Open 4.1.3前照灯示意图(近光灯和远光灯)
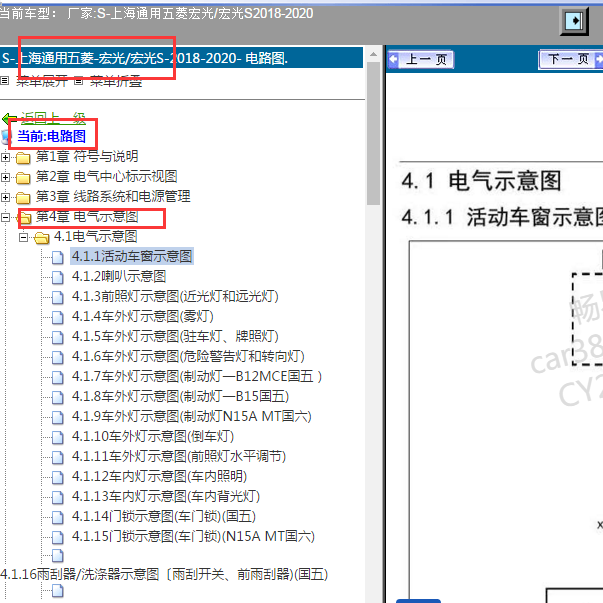 [175, 297]
